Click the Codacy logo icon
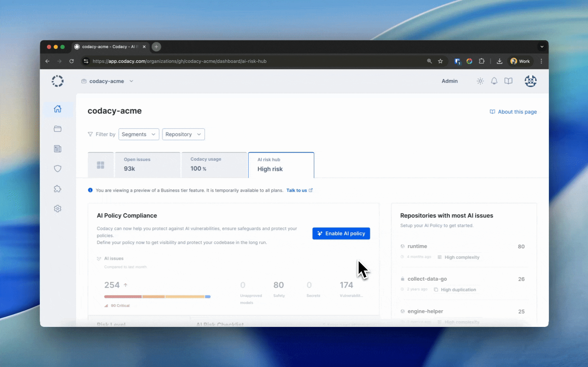 point(57,81)
